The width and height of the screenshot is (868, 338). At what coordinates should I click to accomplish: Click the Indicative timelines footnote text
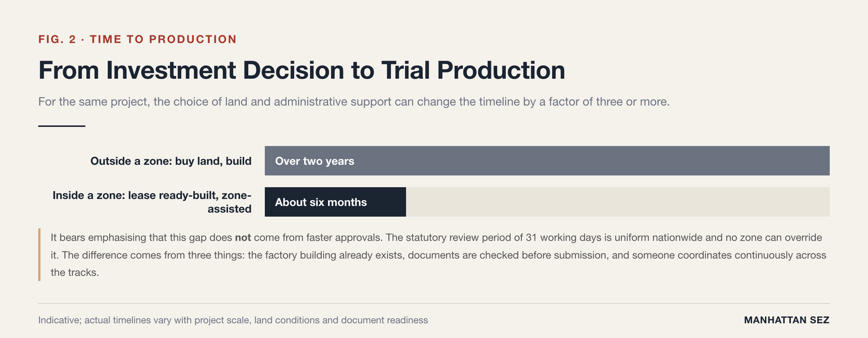(x=233, y=320)
